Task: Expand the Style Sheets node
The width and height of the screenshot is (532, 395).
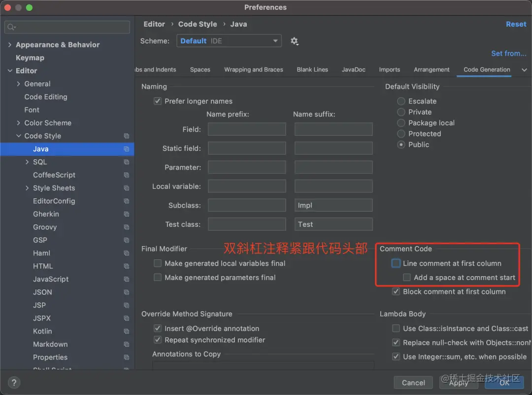Action: [27, 188]
